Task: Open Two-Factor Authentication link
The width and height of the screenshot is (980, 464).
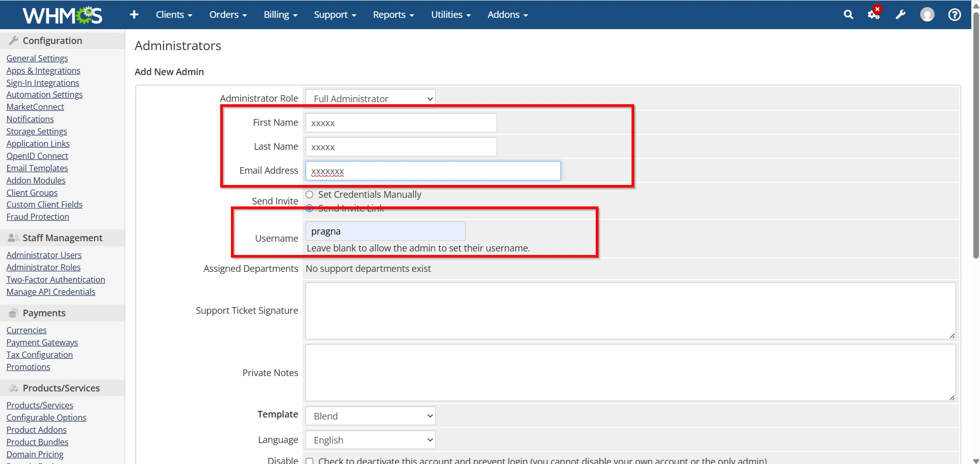Action: (56, 280)
